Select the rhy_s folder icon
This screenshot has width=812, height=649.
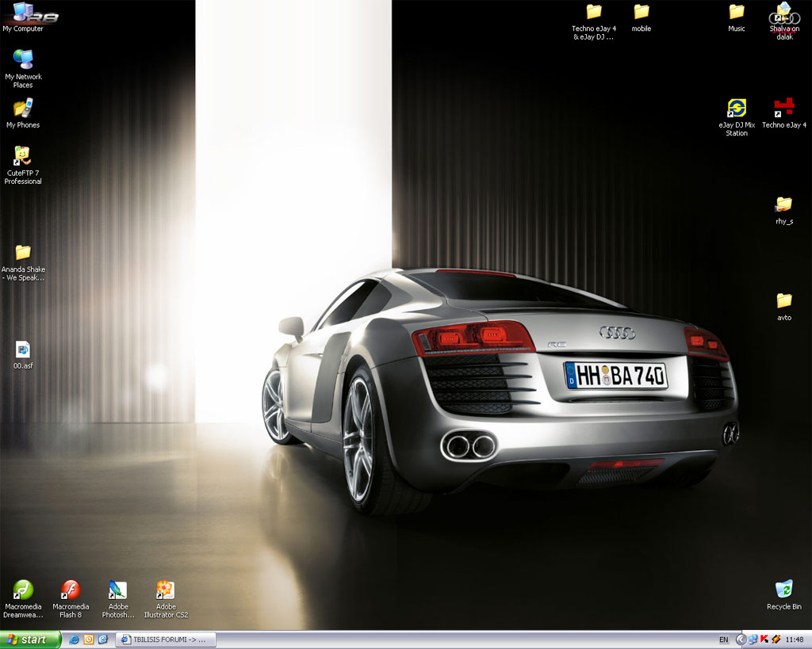tap(784, 211)
